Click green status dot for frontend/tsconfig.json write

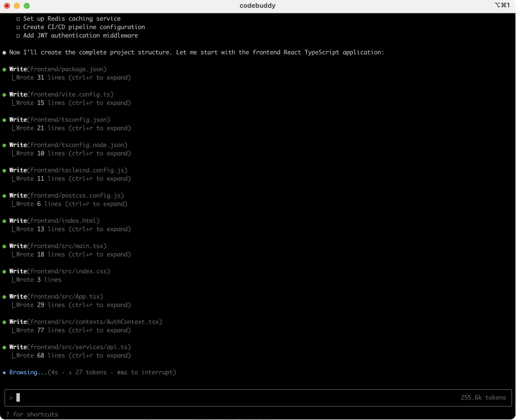4,120
